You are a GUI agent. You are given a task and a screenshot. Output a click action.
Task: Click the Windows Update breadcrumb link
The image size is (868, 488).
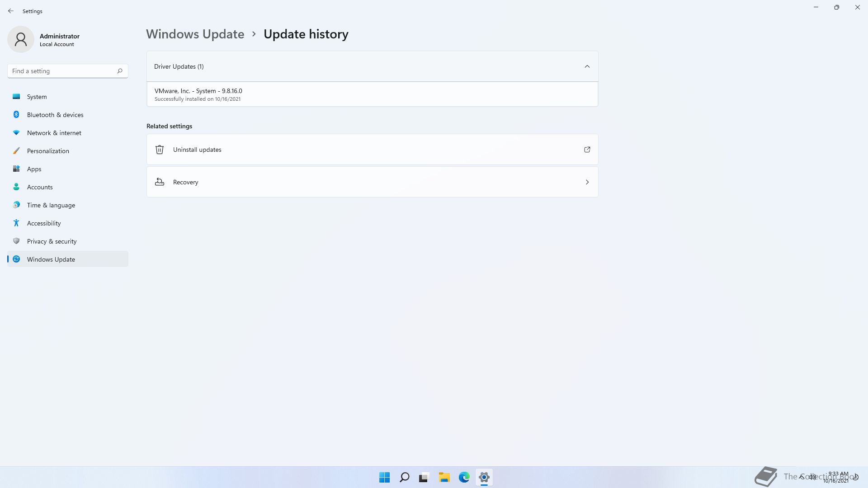[195, 34]
